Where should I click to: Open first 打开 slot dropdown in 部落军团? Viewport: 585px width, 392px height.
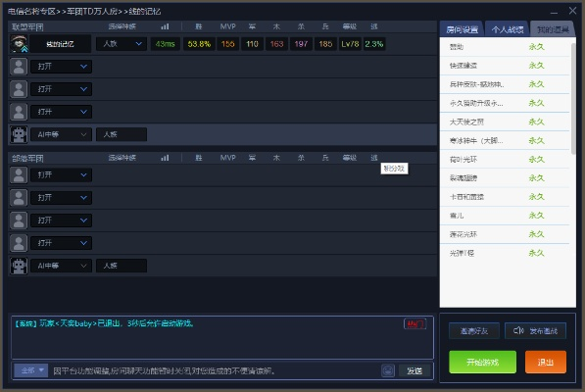[x=61, y=174]
